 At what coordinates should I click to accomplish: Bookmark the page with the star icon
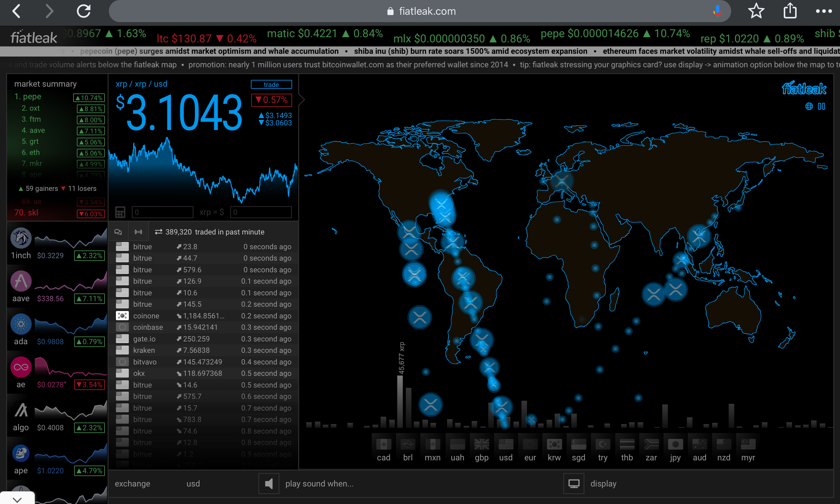(756, 11)
